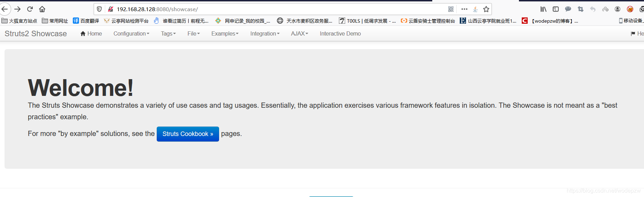Open 云亭网站检测平台 bookmark
Viewport: 644px width, 197px height.
point(126,21)
